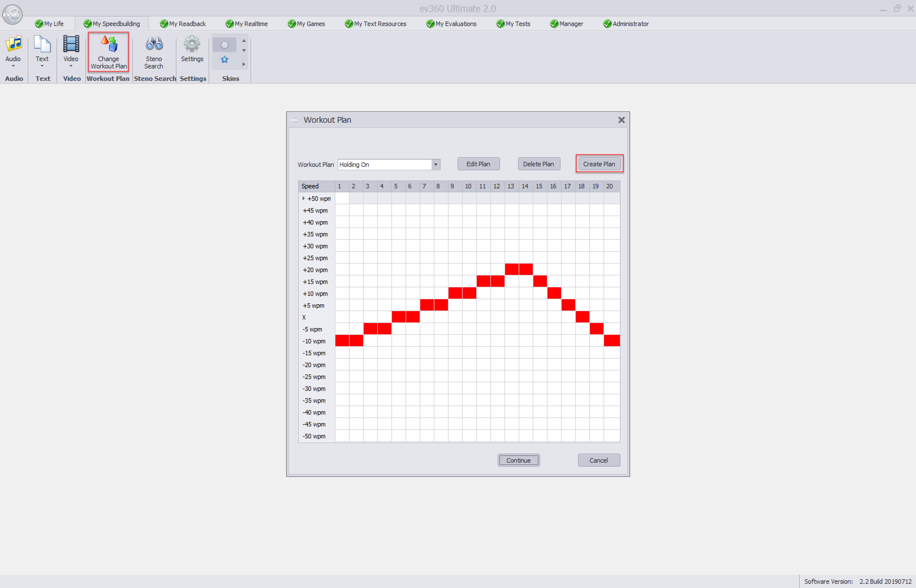Click Continue in Workout Plan dialog
The height and width of the screenshot is (588, 916).
519,460
